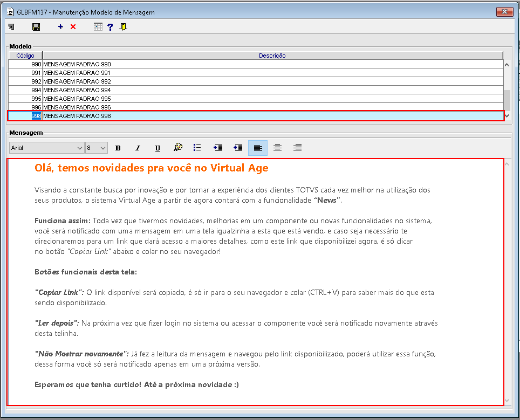Click the Descrição column header
This screenshot has height=420, width=520.
coord(272,56)
